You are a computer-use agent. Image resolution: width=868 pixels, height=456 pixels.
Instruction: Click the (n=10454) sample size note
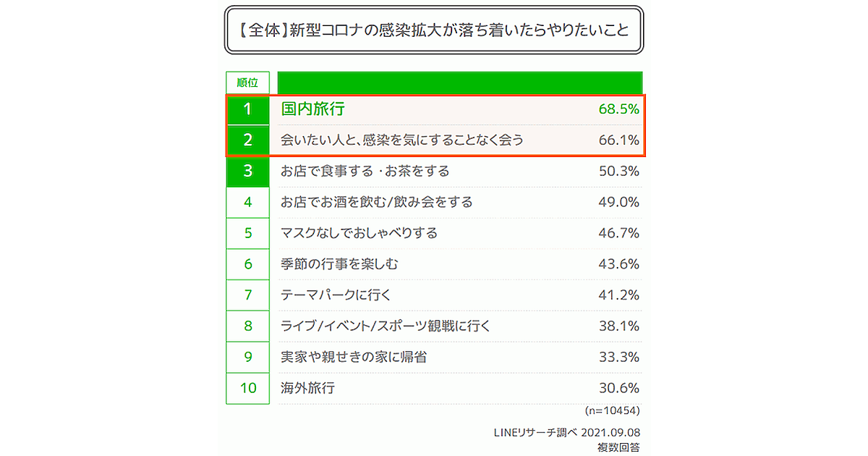point(611,410)
